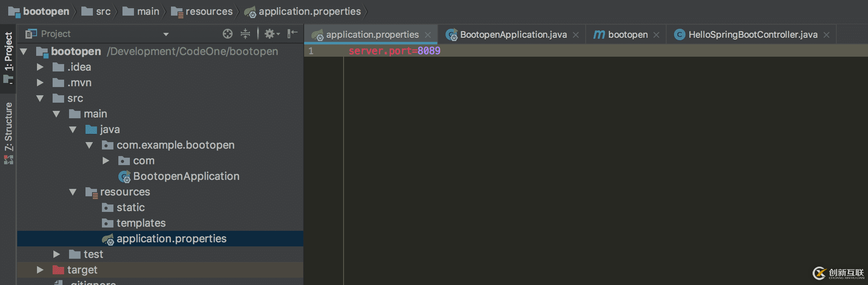
Task: Click the server.port key in editor
Action: pyautogui.click(x=380, y=51)
